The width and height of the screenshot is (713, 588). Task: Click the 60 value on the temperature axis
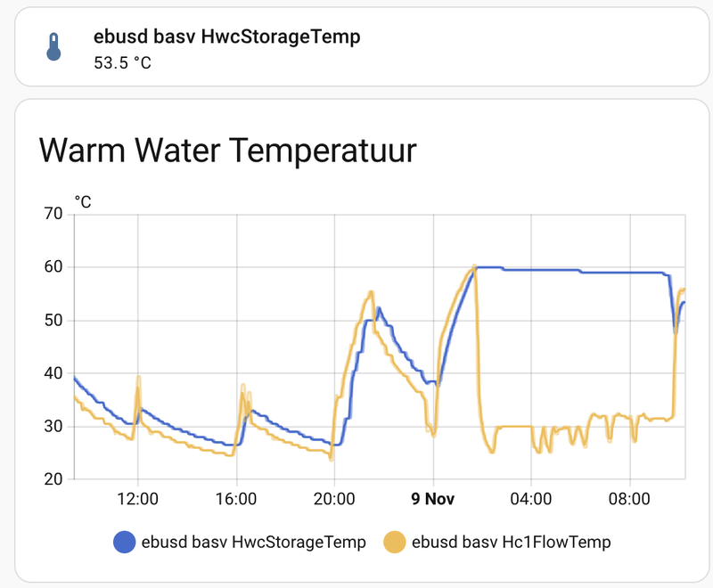coord(53,267)
